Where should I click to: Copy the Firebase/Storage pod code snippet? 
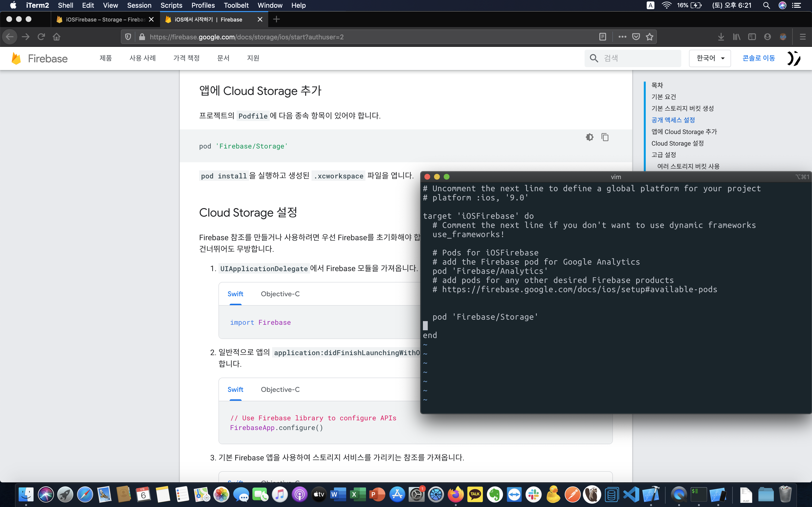(605, 137)
